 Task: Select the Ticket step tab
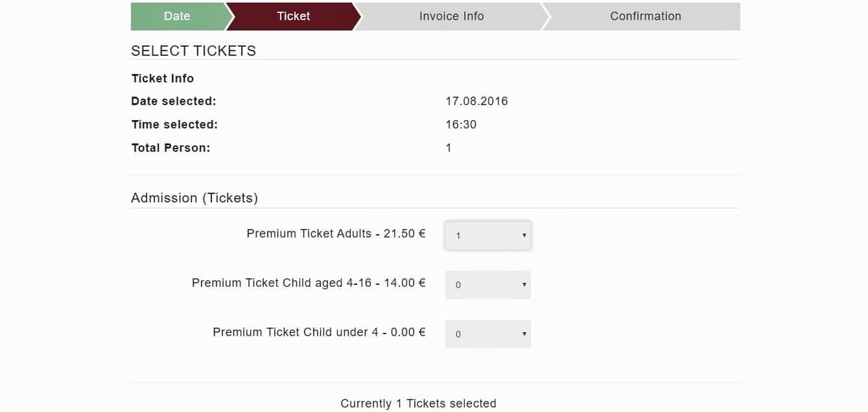coord(293,16)
